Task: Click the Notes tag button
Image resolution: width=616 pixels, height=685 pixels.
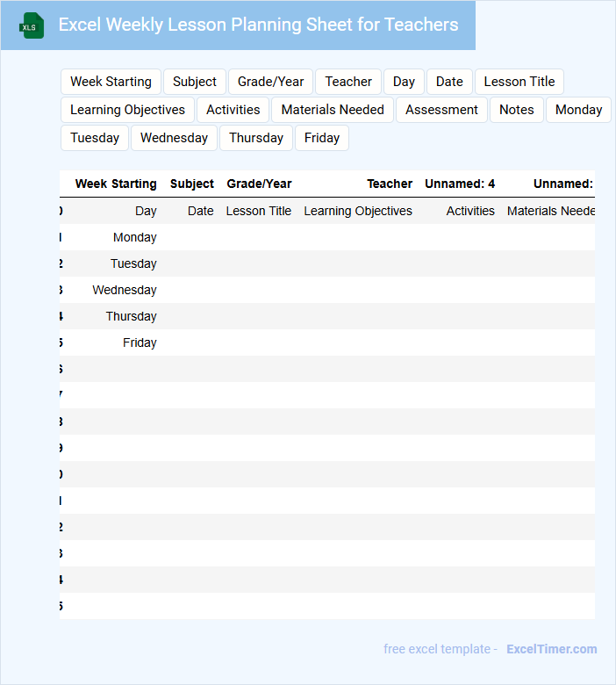Action: click(516, 110)
